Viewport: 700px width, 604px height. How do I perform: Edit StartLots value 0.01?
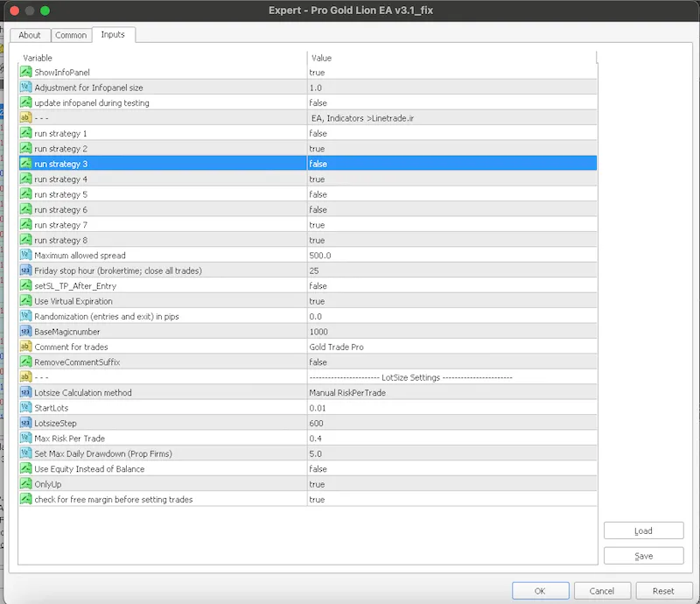(451, 407)
